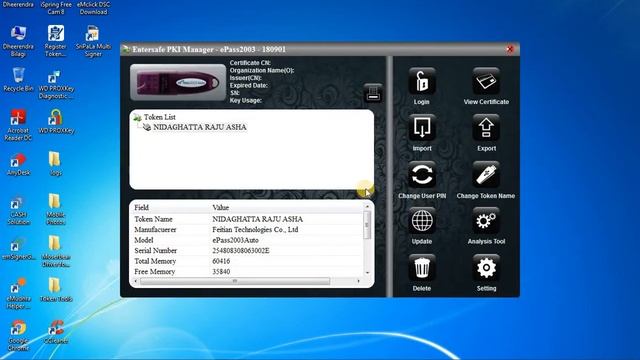Select the Free Memory row
This screenshot has height=360, width=640.
click(x=247, y=271)
